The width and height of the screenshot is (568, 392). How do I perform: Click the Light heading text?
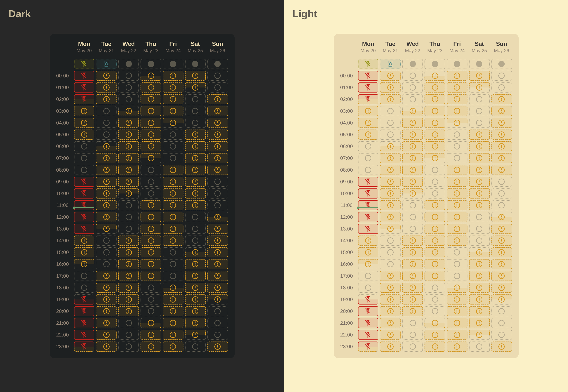(x=305, y=14)
